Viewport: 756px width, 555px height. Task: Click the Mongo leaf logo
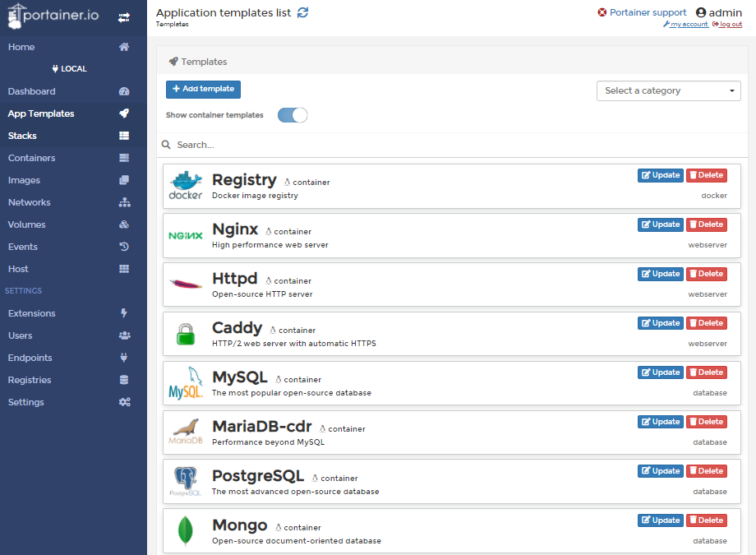[x=186, y=531]
